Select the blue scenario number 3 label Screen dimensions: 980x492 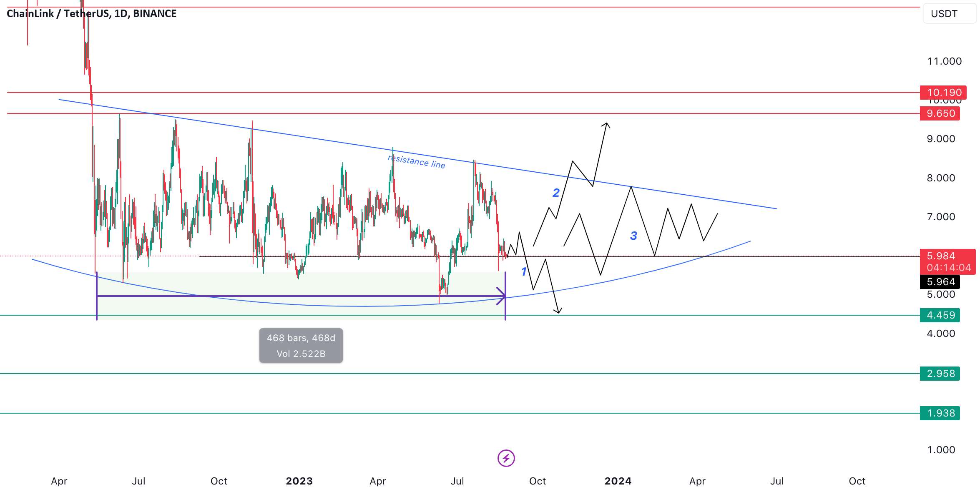(x=633, y=236)
